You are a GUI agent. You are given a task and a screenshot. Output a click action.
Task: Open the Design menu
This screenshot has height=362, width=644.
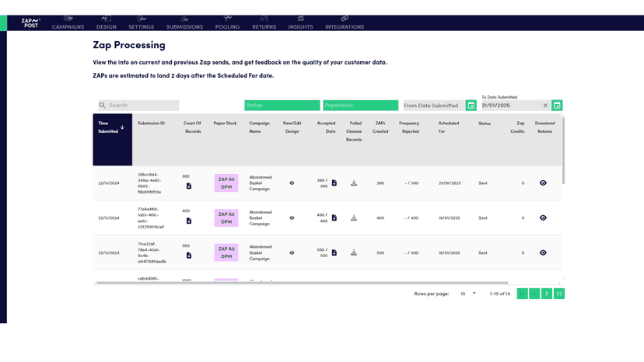pos(107,23)
